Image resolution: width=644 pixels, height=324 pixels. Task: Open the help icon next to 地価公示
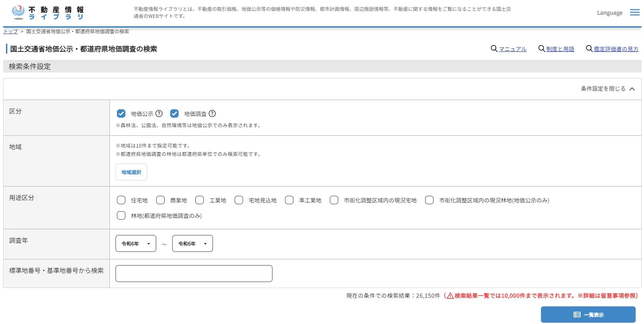pyautogui.click(x=159, y=113)
